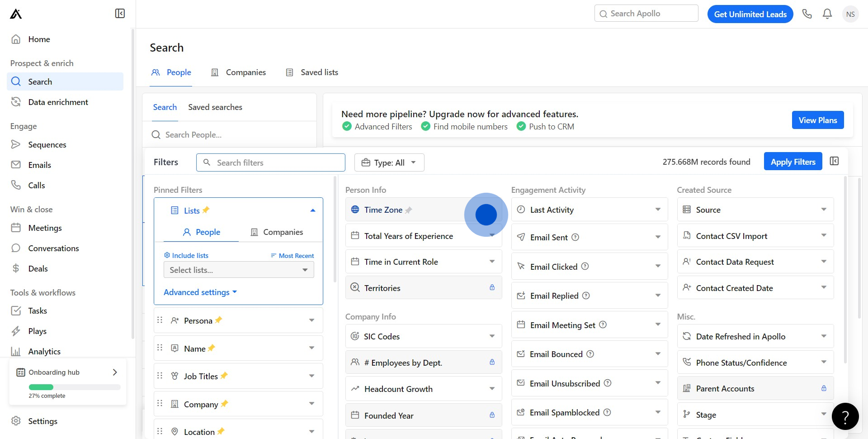This screenshot has height=439, width=868.
Task: Open the Saved searches tab
Action: (x=215, y=107)
